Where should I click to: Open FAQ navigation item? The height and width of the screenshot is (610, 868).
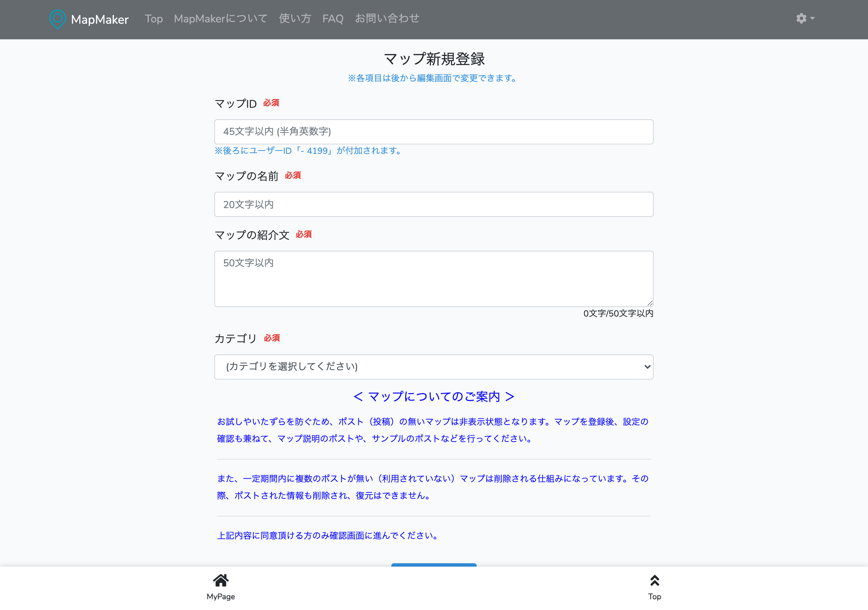pos(333,19)
